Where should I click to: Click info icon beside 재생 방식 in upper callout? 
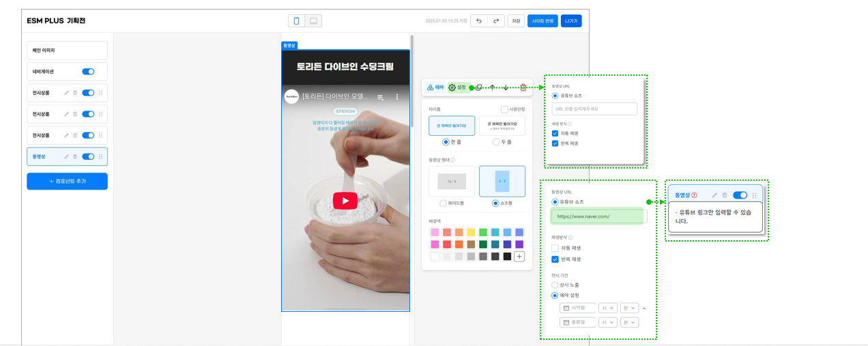pyautogui.click(x=570, y=124)
